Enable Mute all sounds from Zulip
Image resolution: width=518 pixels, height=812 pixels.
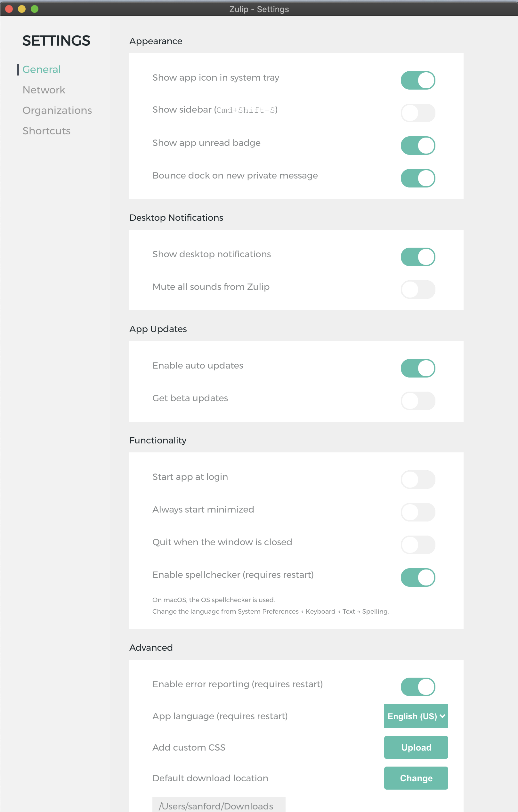[418, 290]
